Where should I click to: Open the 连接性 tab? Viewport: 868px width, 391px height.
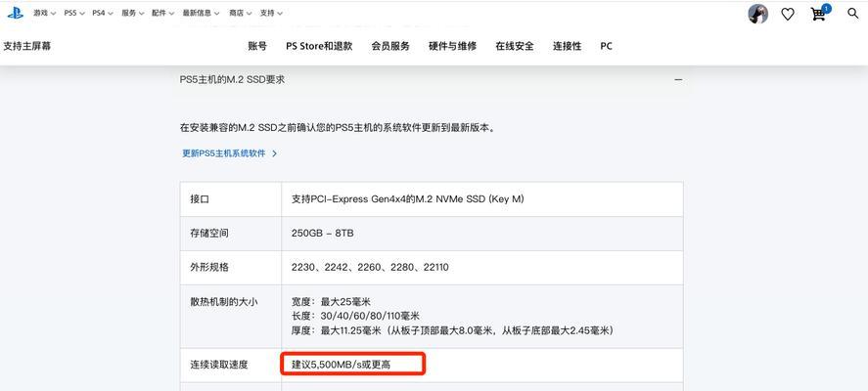tap(567, 47)
